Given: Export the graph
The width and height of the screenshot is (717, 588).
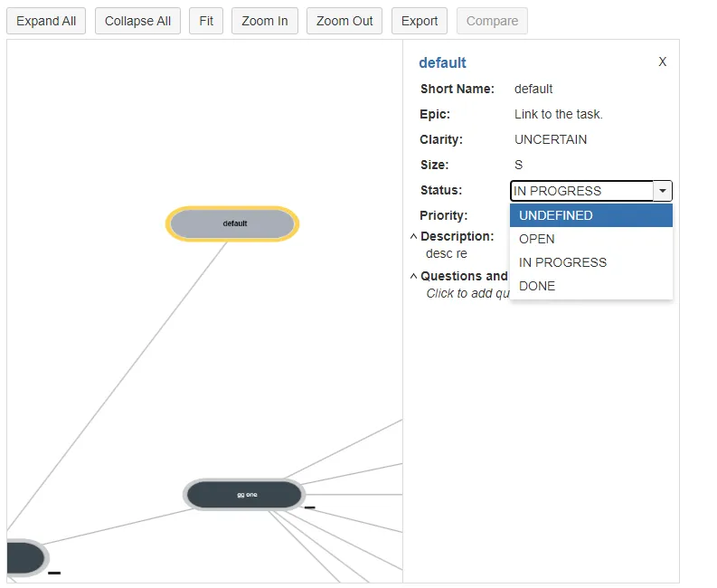Looking at the screenshot, I should (x=420, y=21).
